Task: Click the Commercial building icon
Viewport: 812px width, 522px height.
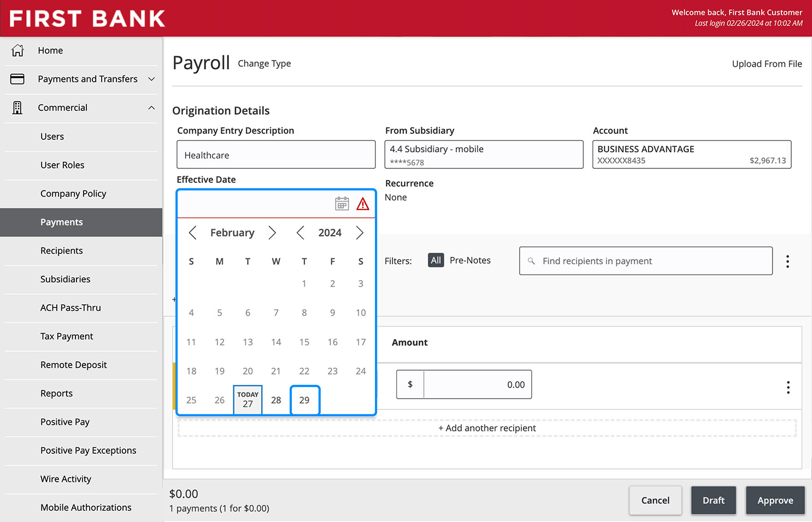Action: 17,108
